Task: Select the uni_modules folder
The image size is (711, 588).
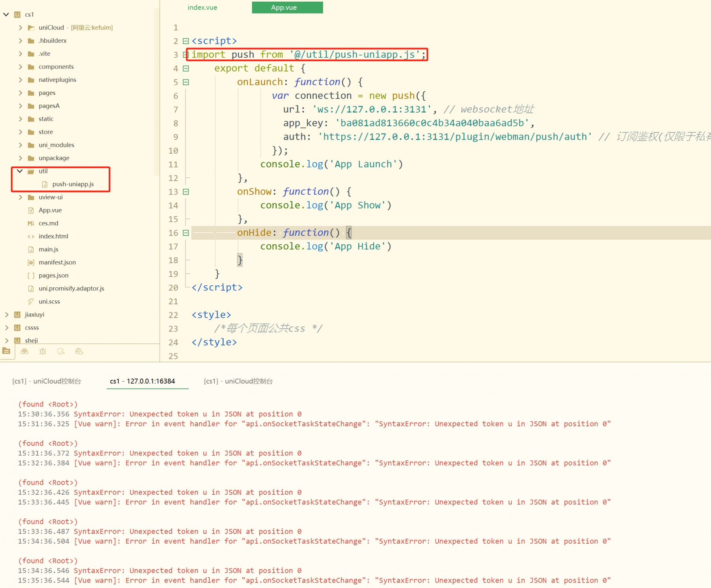Action: point(56,145)
